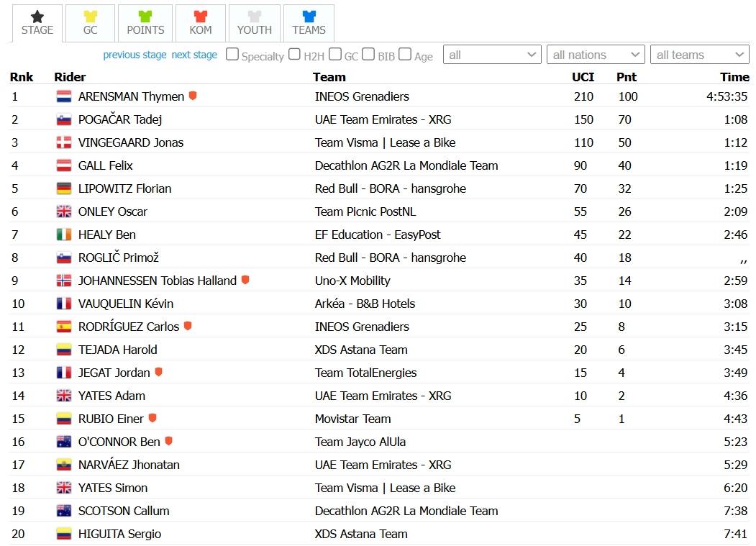Click Slovenia flag next to ROGLIČ Primož
Image resolution: width=756 pixels, height=546 pixels.
(63, 258)
